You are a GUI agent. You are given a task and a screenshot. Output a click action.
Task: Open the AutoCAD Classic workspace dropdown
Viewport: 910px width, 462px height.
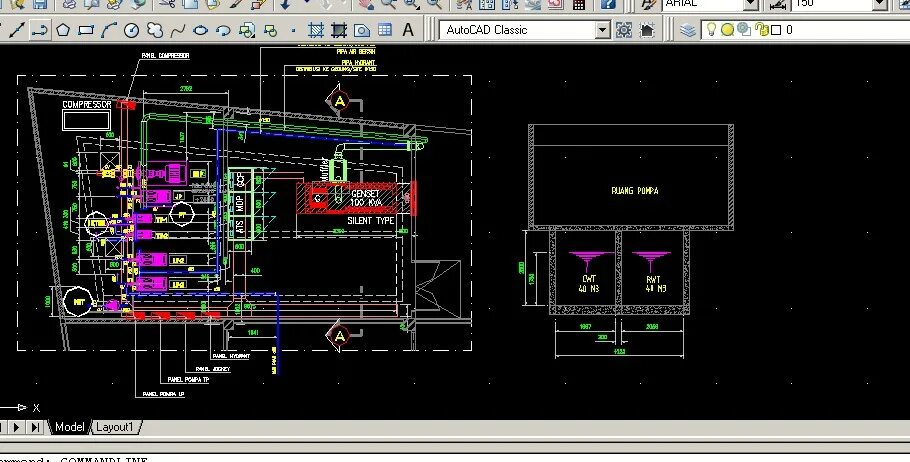click(525, 30)
